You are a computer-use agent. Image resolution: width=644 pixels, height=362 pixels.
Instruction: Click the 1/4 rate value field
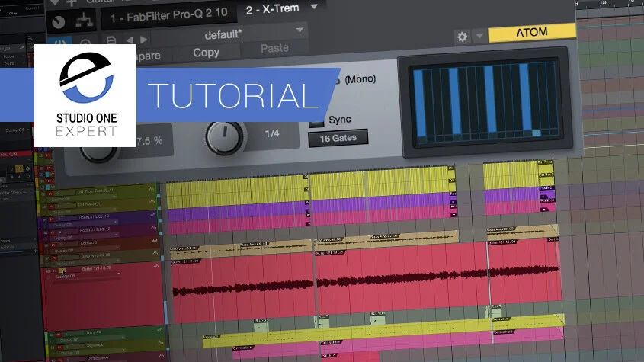coord(272,133)
